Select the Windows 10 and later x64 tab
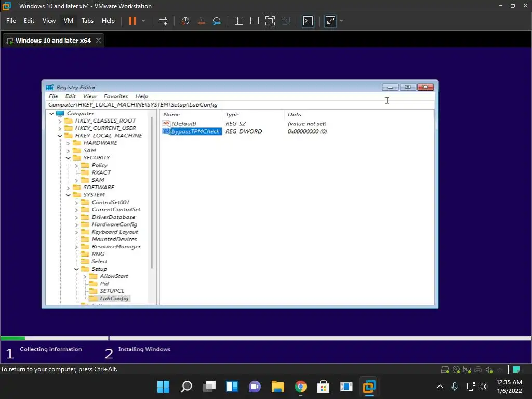 54,41
